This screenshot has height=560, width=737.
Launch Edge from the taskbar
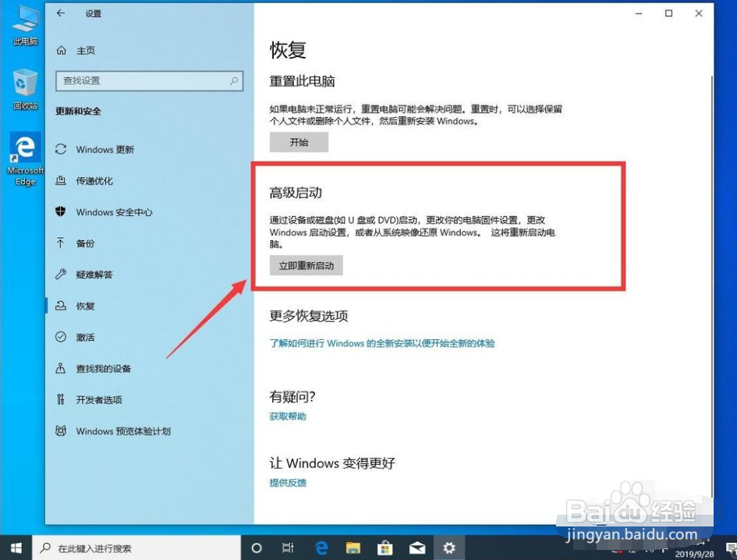point(321,548)
